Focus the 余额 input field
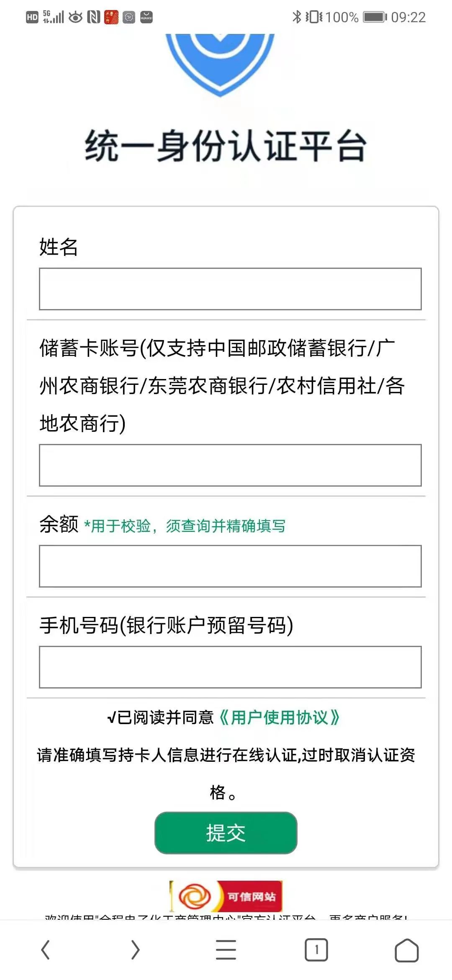This screenshot has width=452, height=980. [x=230, y=566]
